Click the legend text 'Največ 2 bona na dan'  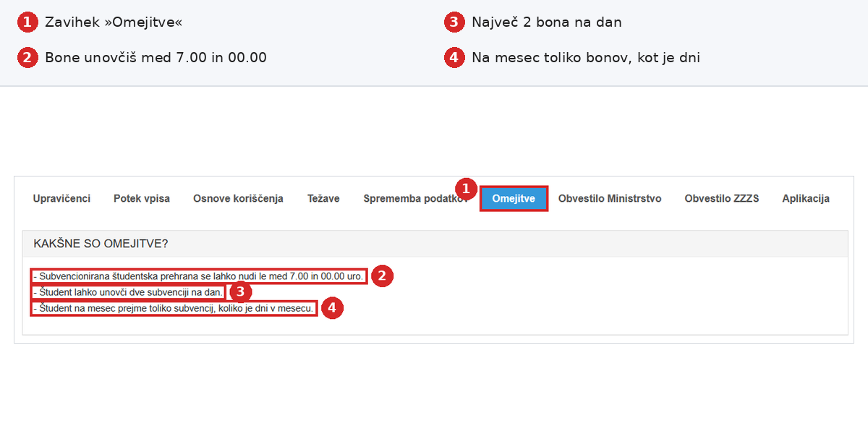[547, 22]
